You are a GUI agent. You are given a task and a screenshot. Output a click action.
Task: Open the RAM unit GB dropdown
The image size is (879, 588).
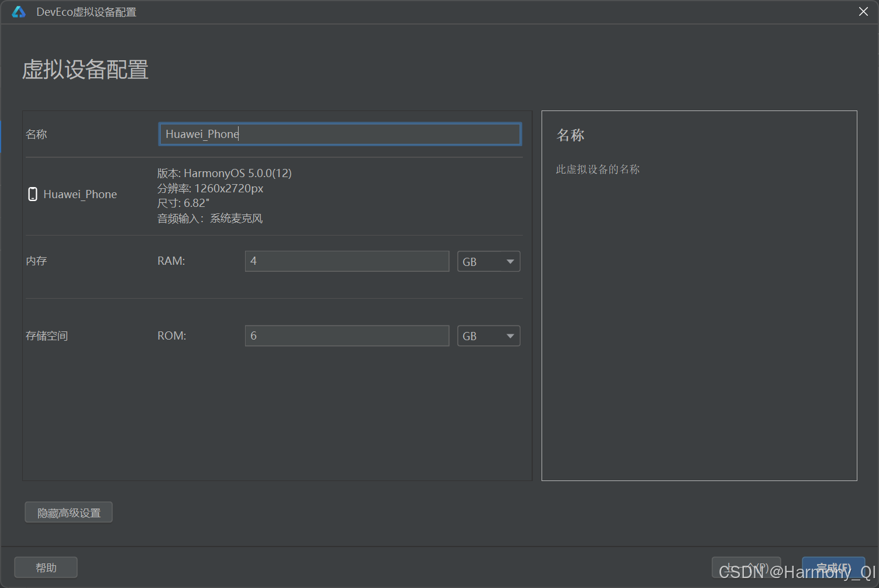click(488, 261)
